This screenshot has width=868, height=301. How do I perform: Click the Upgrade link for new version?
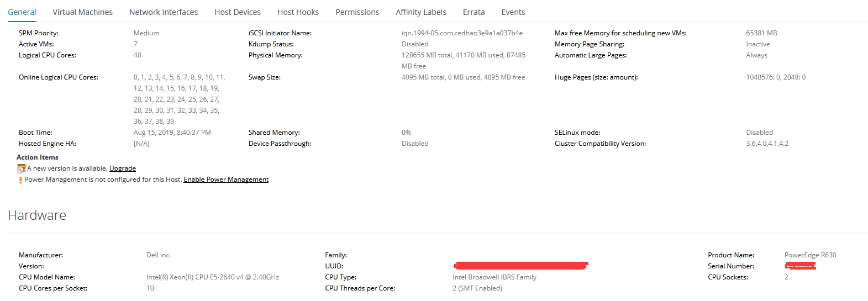(123, 168)
